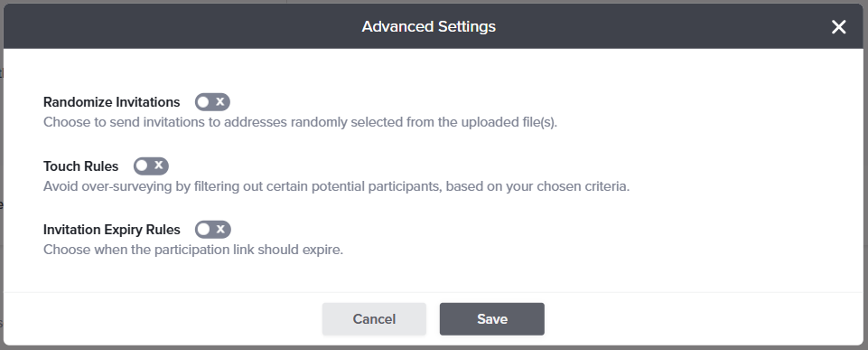
Task: Click the X mark inside Randomize Invitations switch
Action: [x=220, y=102]
